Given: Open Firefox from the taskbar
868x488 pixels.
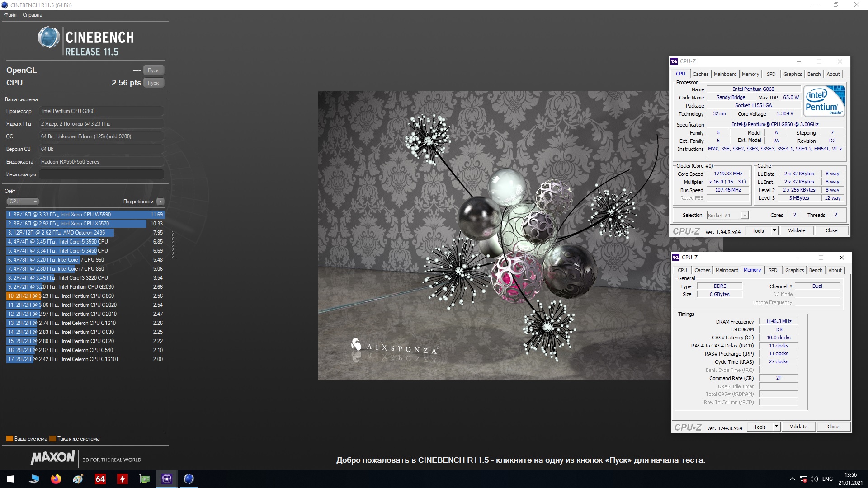Looking at the screenshot, I should (x=56, y=479).
